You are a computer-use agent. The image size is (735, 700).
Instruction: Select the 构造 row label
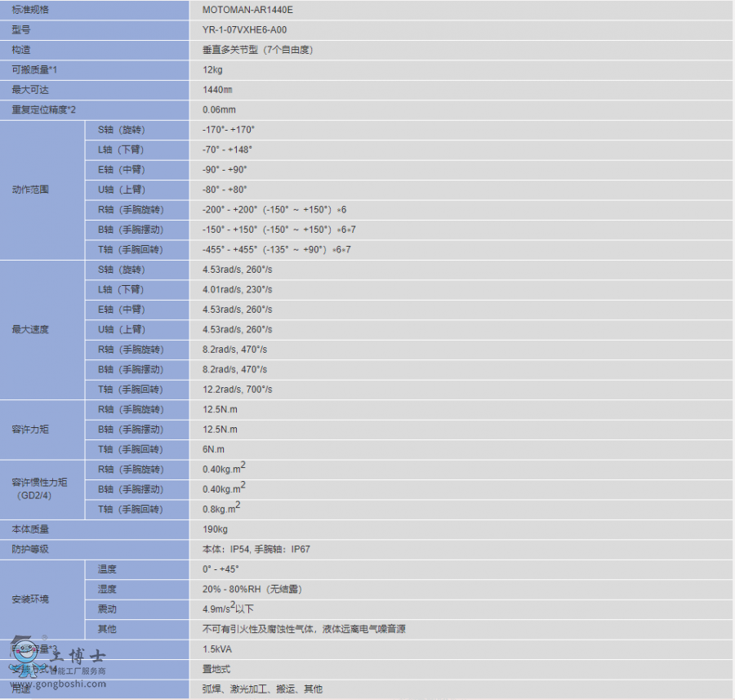[21, 50]
